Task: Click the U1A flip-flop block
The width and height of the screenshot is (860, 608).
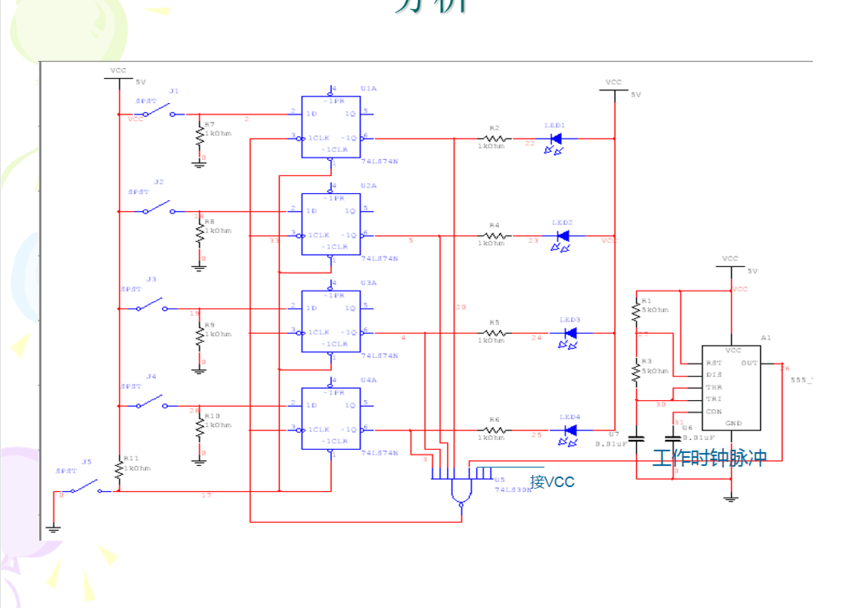Action: (331, 126)
